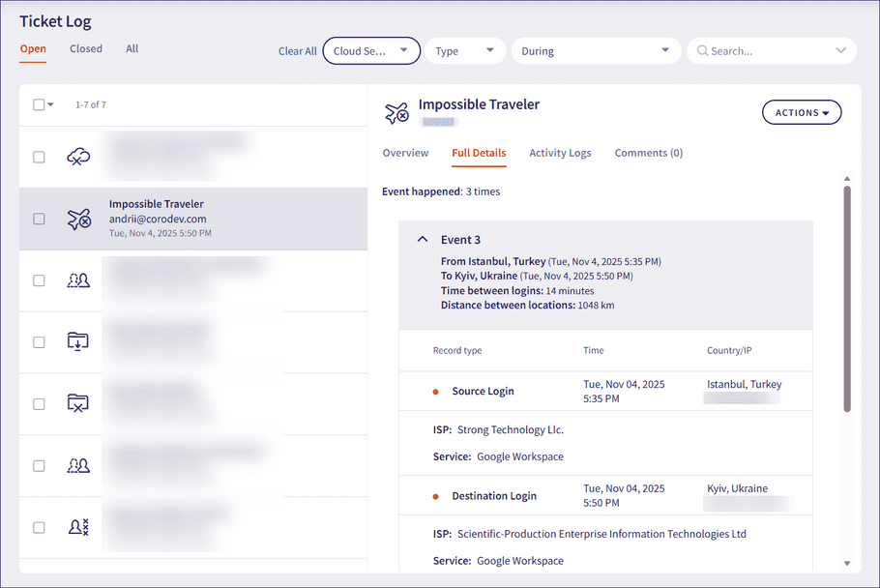Viewport: 880px width, 588px height.
Task: Open the ACTIONS menu
Action: pyautogui.click(x=801, y=112)
